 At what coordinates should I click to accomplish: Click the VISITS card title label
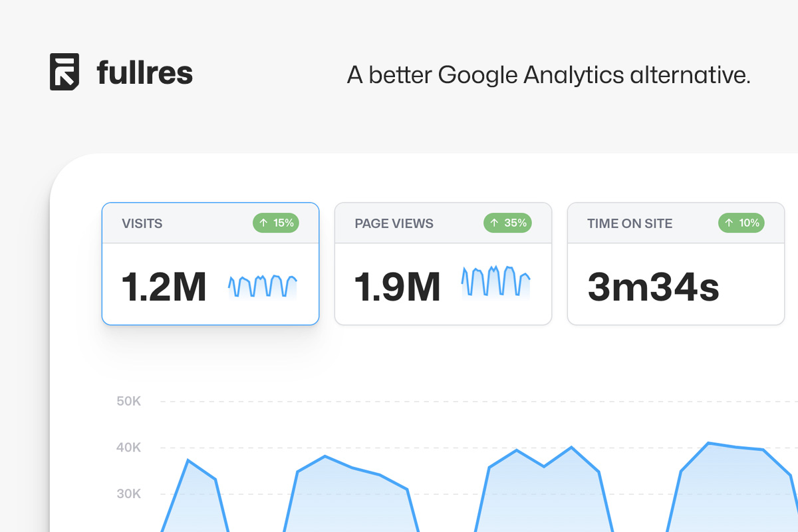coord(142,223)
